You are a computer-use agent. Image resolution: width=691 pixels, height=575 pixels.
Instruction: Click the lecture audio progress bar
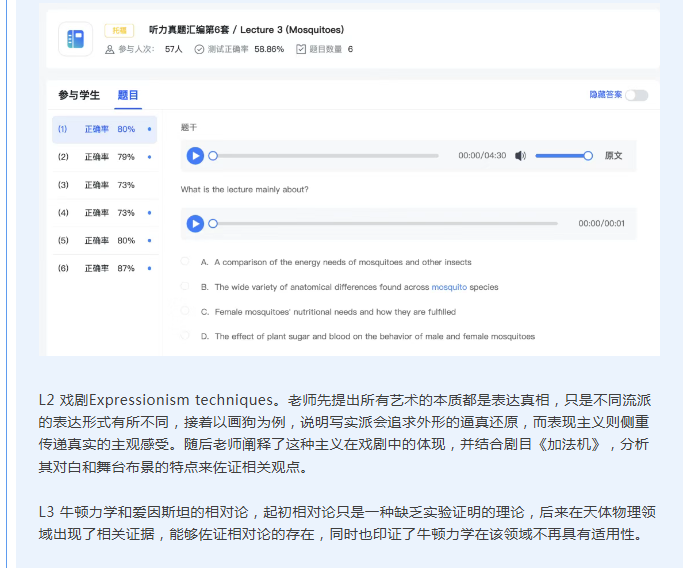pyautogui.click(x=325, y=156)
